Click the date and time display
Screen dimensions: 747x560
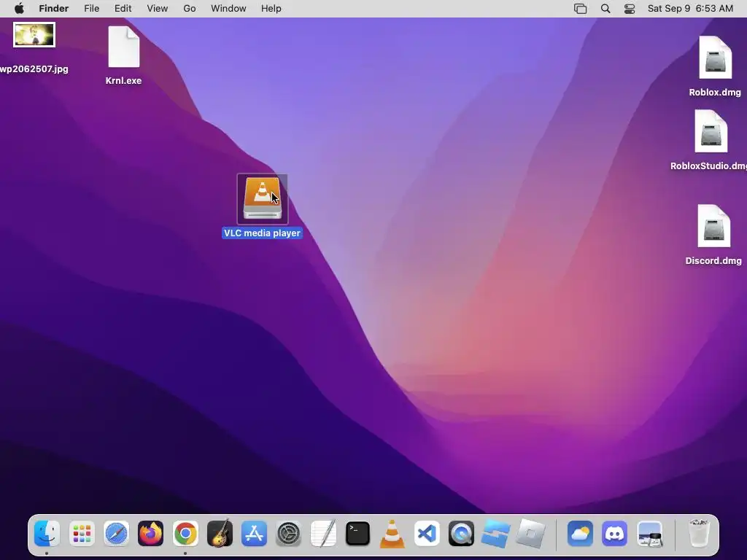[690, 9]
